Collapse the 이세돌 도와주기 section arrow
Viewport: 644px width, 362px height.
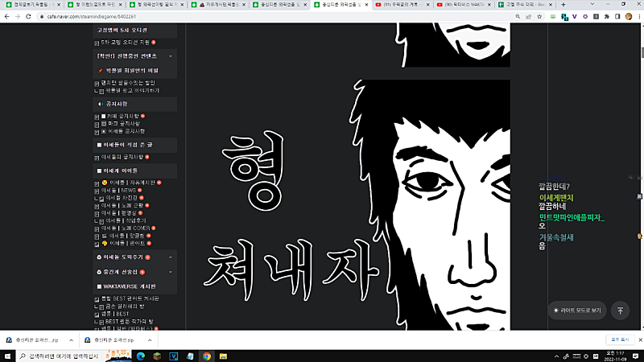coord(171,257)
